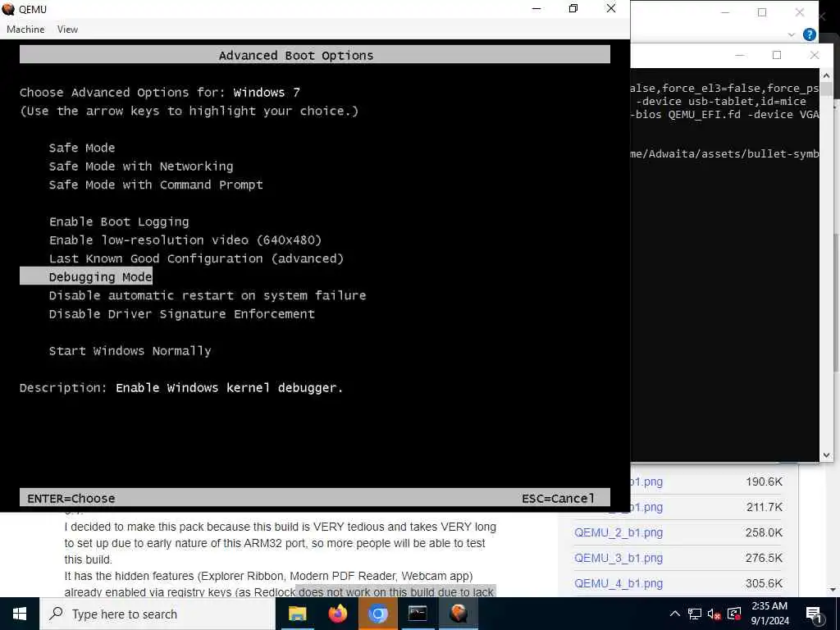
Task: Click terminal scrollbar down arrow
Action: [826, 454]
